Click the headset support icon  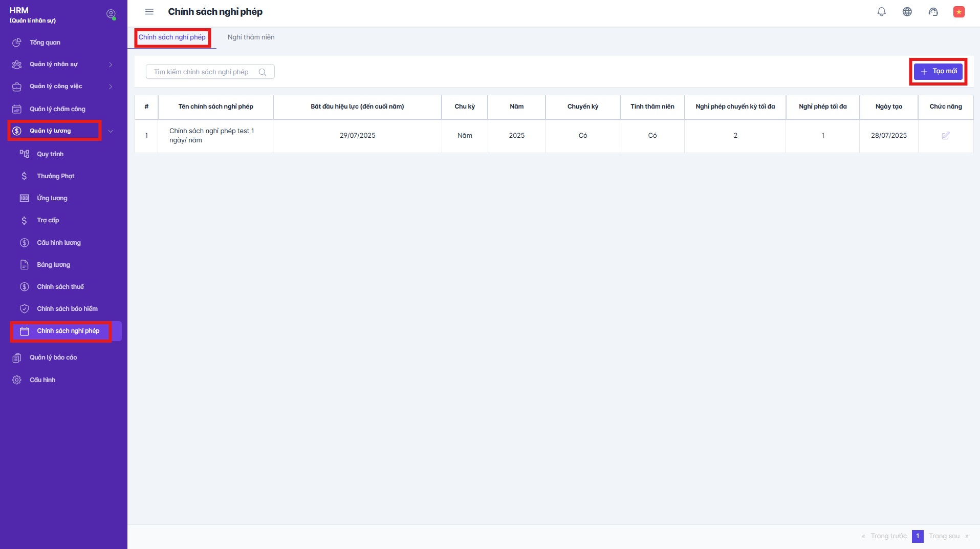[x=933, y=12]
